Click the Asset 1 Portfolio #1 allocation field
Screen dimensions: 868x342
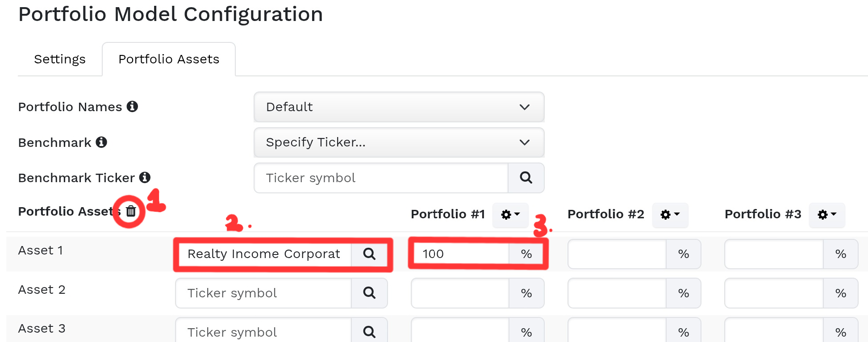click(460, 254)
